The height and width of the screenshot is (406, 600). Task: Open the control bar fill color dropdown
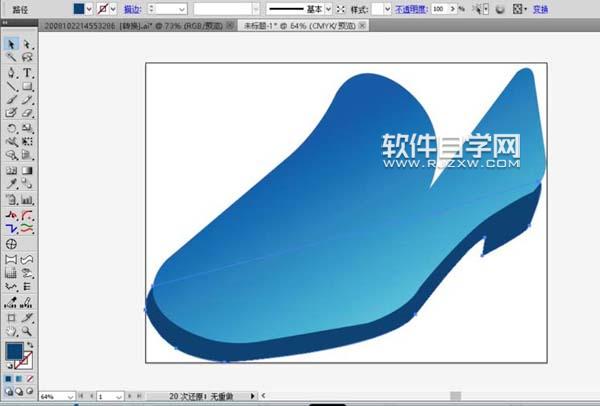[x=89, y=9]
